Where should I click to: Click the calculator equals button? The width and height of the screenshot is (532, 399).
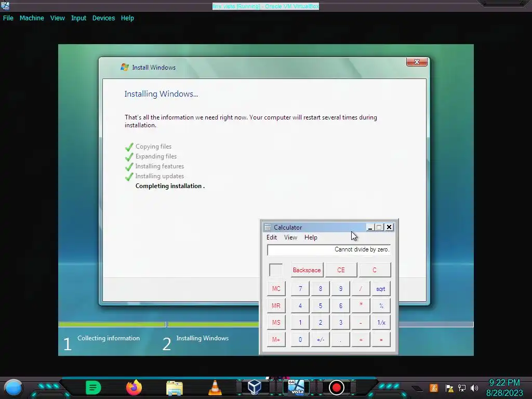tap(381, 339)
